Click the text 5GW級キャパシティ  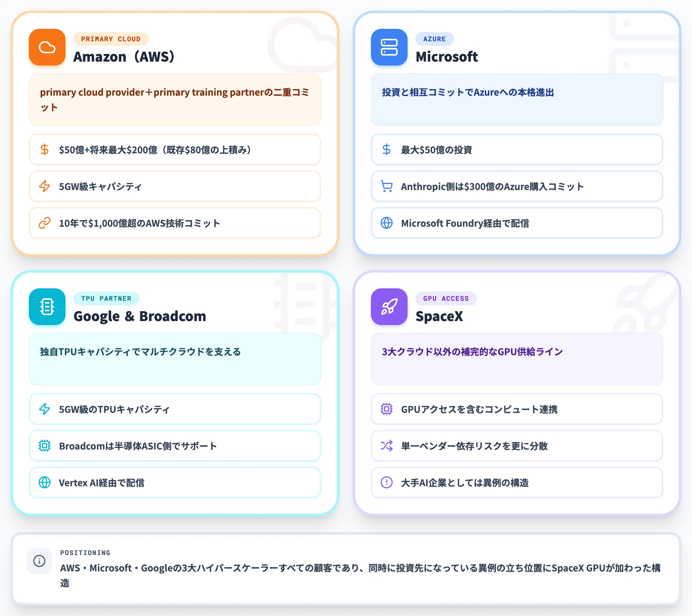(x=100, y=186)
